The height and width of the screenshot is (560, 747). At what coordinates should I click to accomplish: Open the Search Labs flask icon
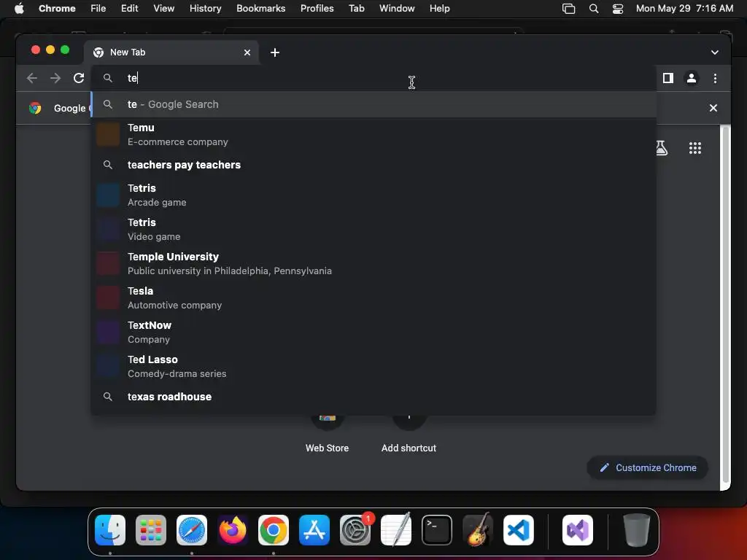tap(661, 148)
